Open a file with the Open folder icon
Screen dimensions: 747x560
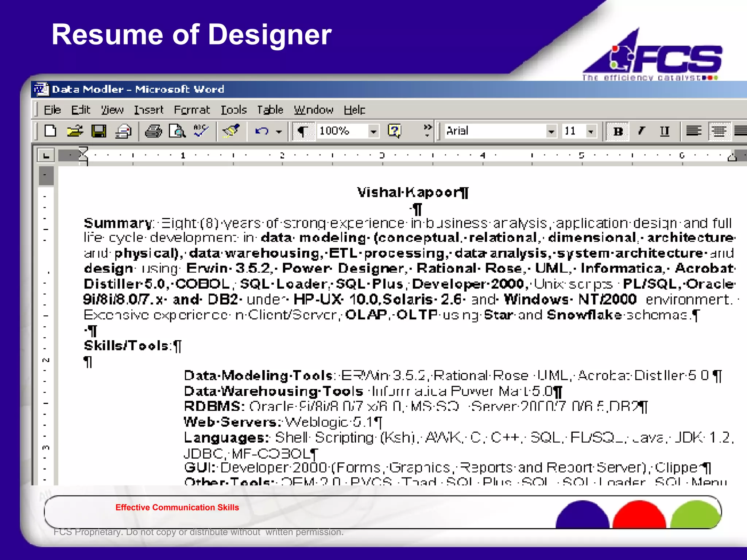(75, 131)
